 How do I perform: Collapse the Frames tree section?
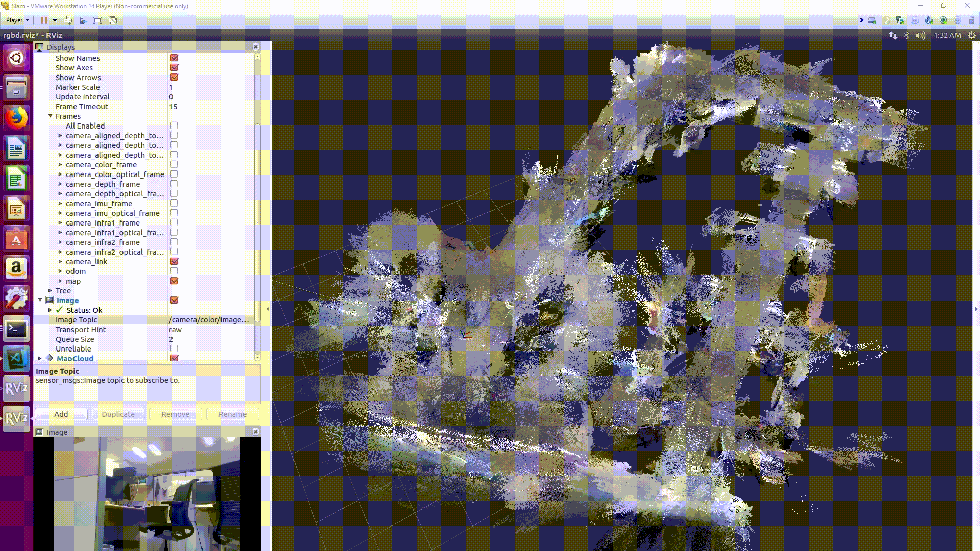[51, 116]
